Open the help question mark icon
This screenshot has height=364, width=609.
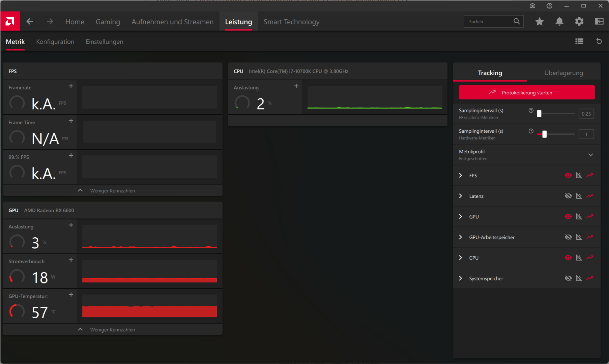[x=550, y=6]
